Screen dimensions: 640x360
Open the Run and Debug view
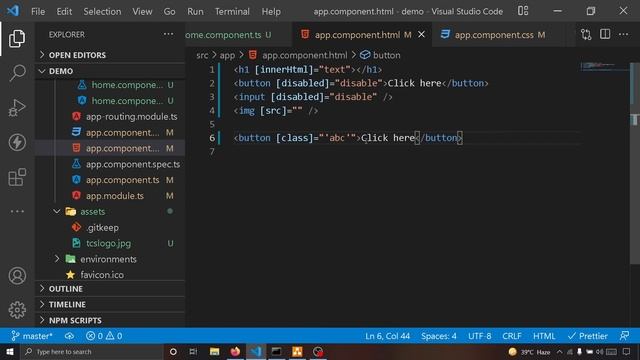17,108
